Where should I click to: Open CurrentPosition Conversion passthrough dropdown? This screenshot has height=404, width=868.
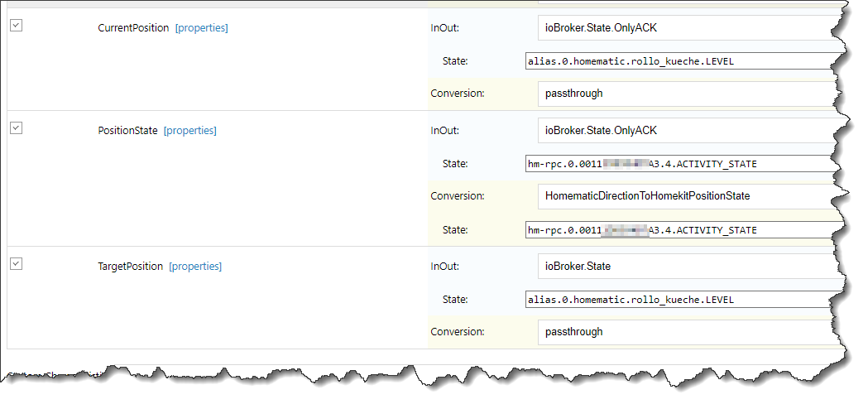[x=691, y=94]
